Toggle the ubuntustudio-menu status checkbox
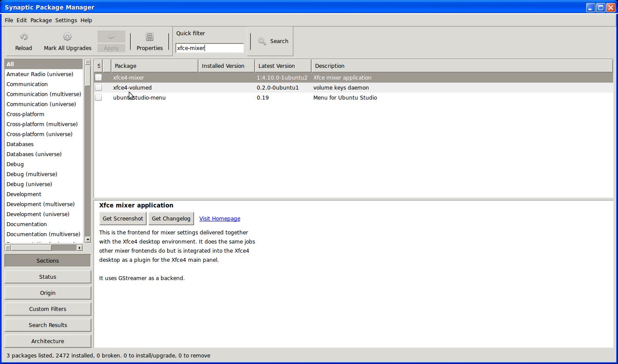This screenshot has width=618, height=364. point(98,97)
